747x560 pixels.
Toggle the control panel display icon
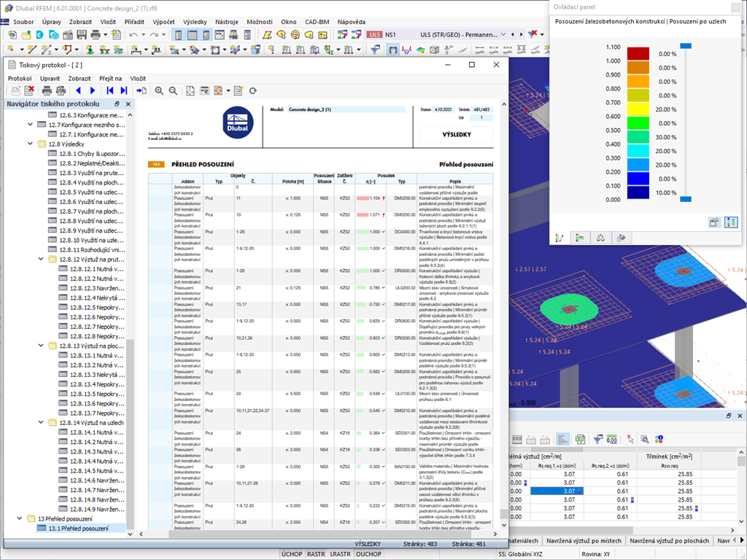(x=206, y=35)
